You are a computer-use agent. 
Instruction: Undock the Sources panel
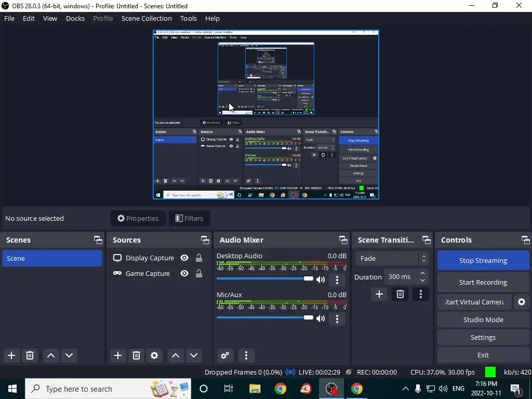205,240
